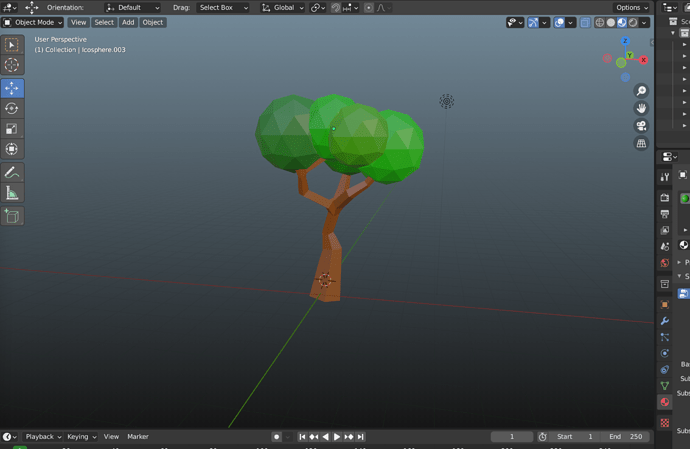This screenshot has height=449, width=690.
Task: Toggle viewport overlays on or off
Action: (x=561, y=22)
